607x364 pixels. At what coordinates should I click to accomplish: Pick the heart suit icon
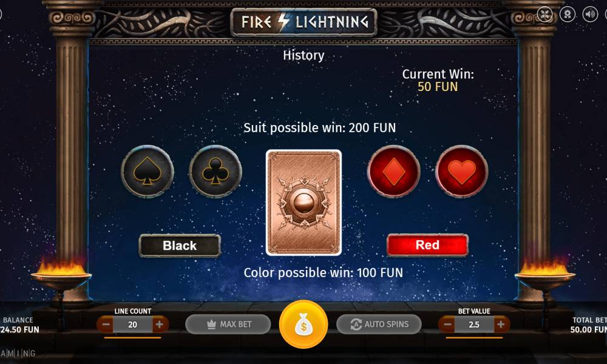click(462, 171)
